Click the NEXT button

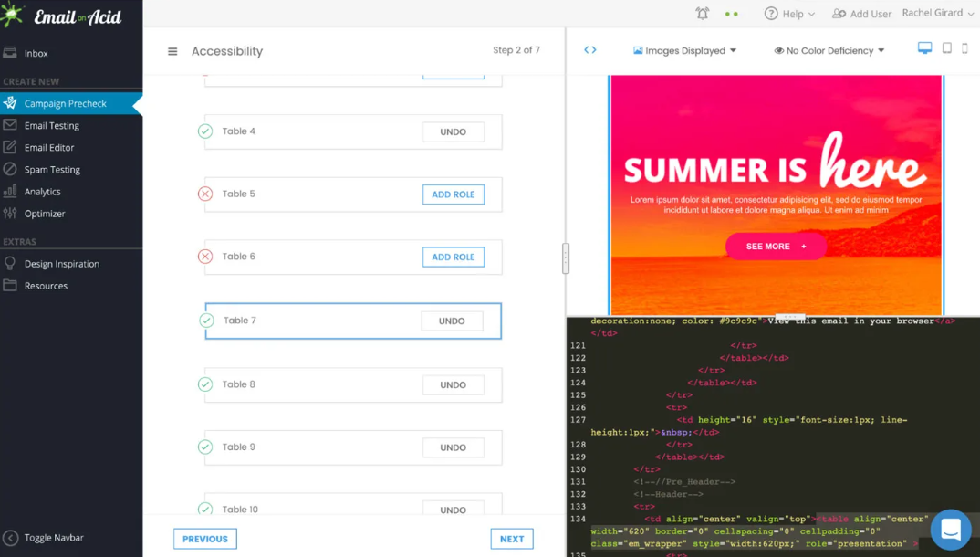[512, 539]
